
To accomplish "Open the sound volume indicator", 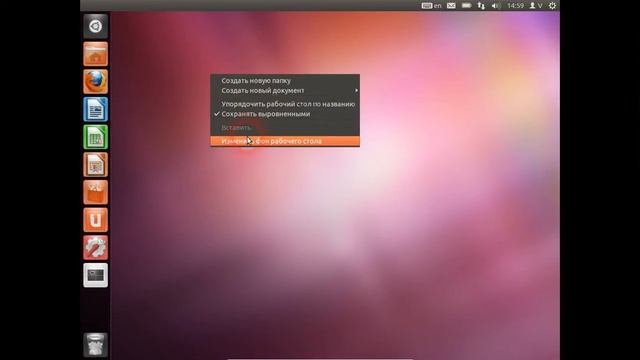I will [496, 6].
